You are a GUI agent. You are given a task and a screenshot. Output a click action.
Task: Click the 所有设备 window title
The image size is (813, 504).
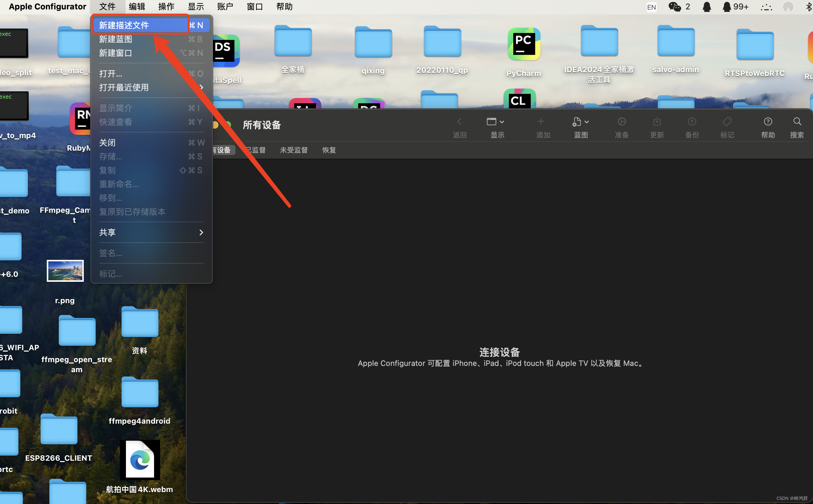[262, 125]
